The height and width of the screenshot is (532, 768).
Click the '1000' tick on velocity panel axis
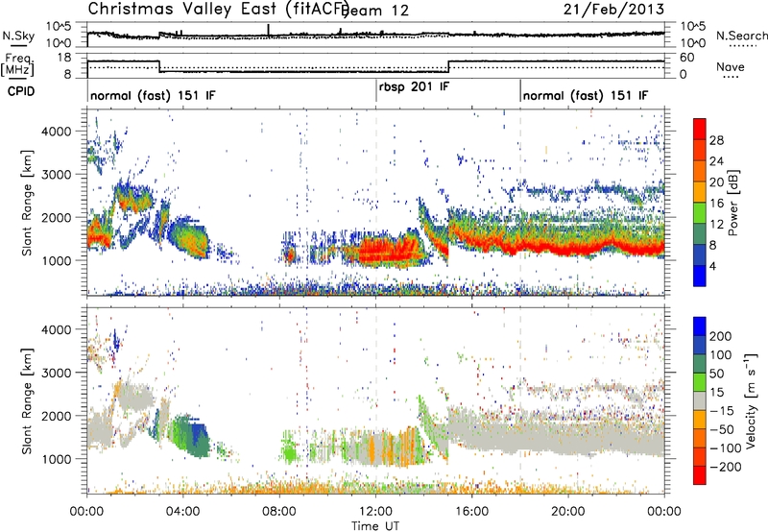pos(57,458)
